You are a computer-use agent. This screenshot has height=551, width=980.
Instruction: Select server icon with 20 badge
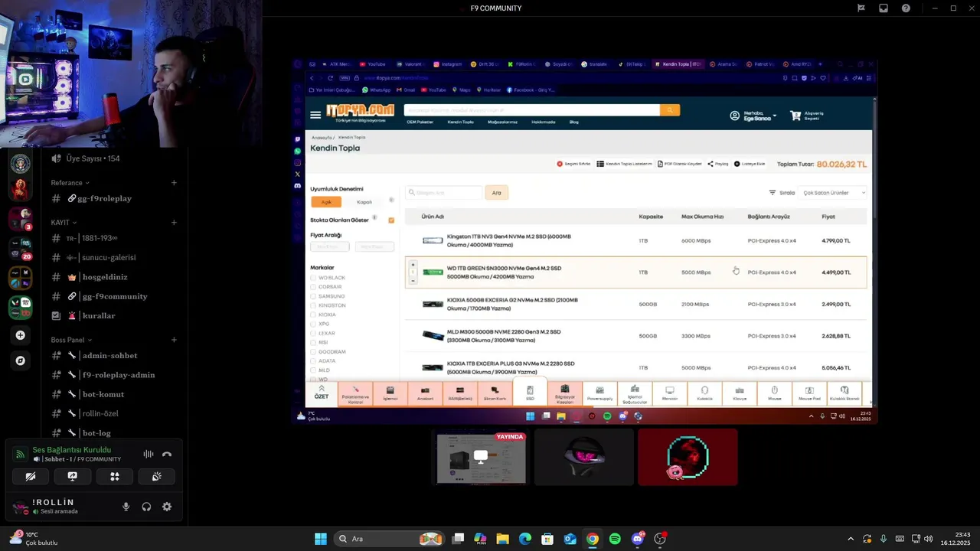[21, 249]
